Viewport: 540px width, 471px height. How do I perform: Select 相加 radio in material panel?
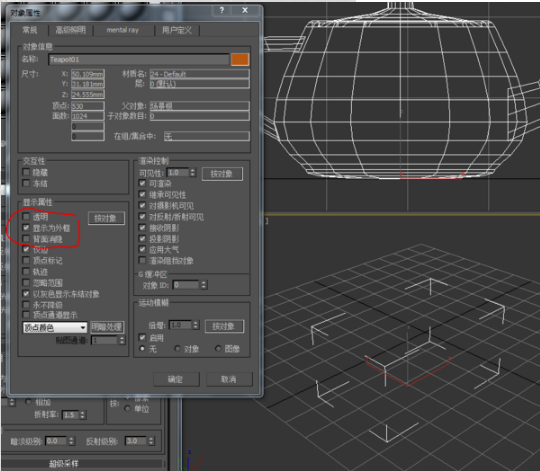point(29,402)
